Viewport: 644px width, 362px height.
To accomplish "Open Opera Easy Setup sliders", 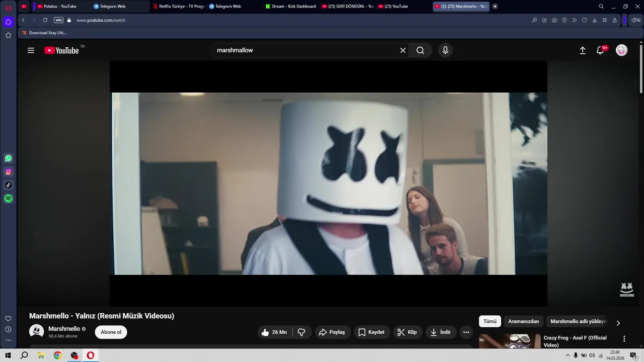I will click(x=605, y=20).
